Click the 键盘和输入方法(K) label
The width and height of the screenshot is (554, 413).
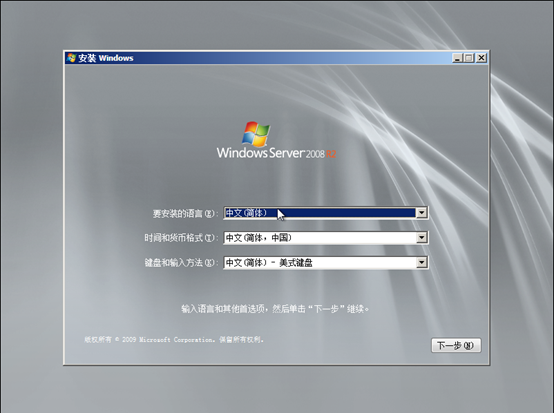181,263
